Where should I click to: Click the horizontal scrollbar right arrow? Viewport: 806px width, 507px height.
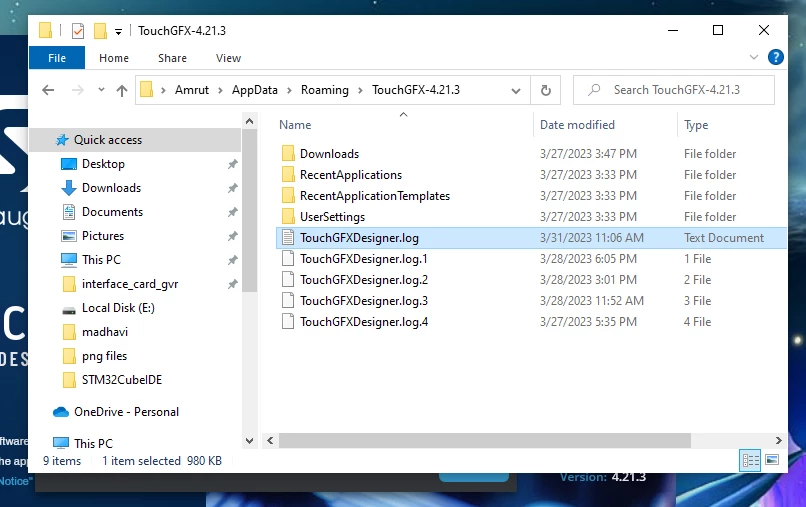click(779, 441)
